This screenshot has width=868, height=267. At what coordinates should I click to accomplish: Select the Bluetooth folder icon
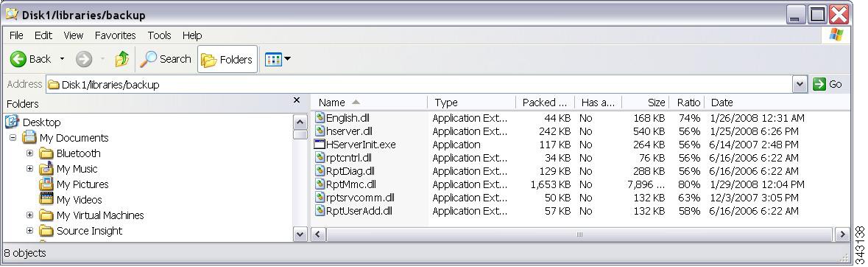point(46,153)
